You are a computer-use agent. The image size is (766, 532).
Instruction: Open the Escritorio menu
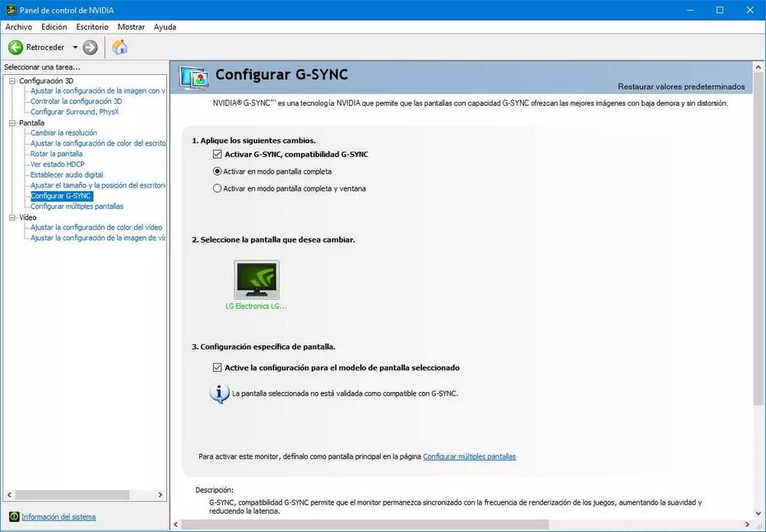[x=93, y=27]
